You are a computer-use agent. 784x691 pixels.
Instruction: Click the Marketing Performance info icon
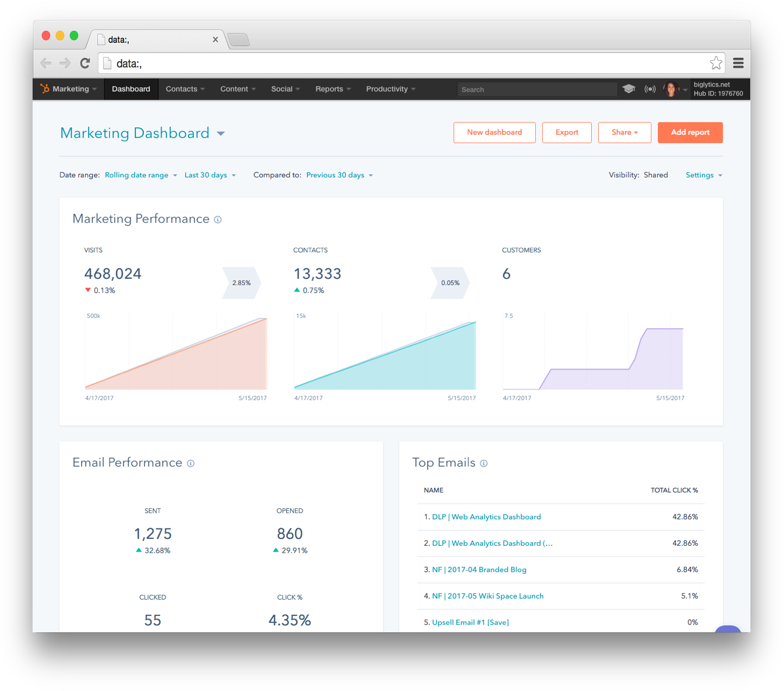point(218,220)
